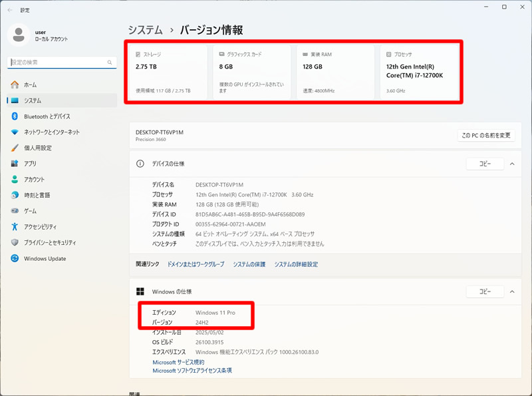Click the 24H2 version value

click(202, 322)
